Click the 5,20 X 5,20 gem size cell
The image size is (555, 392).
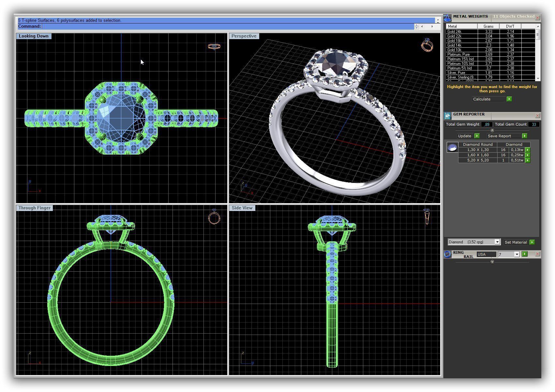pyautogui.click(x=478, y=160)
